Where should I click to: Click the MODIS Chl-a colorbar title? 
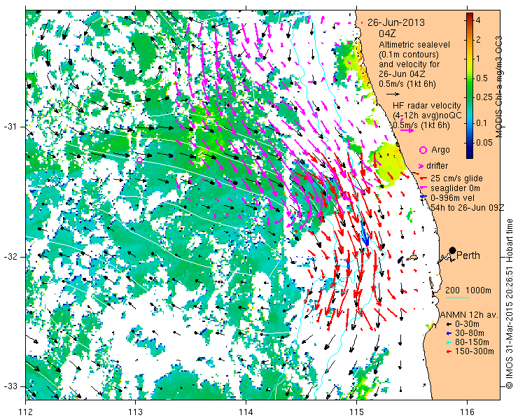pyautogui.click(x=499, y=87)
